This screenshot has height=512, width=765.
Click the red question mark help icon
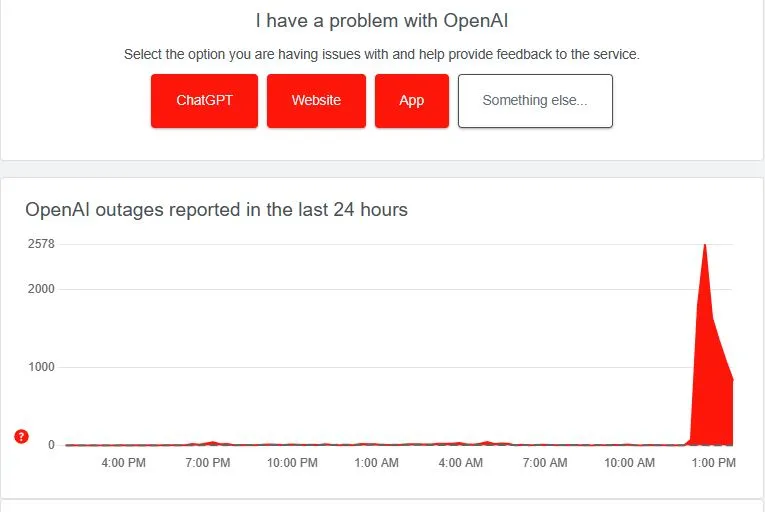coord(21,436)
